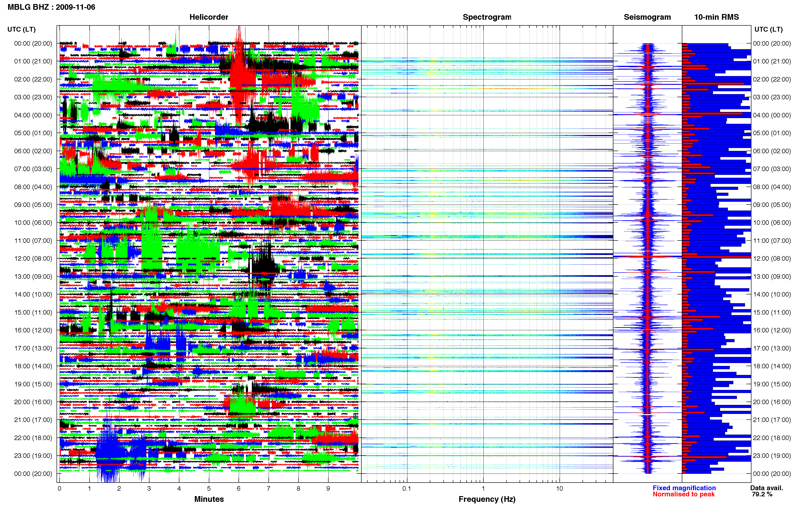Screen dimensions: 812x508
Task: Click RMS-side axis label 11:00 (07:00)
Action: click(772, 240)
